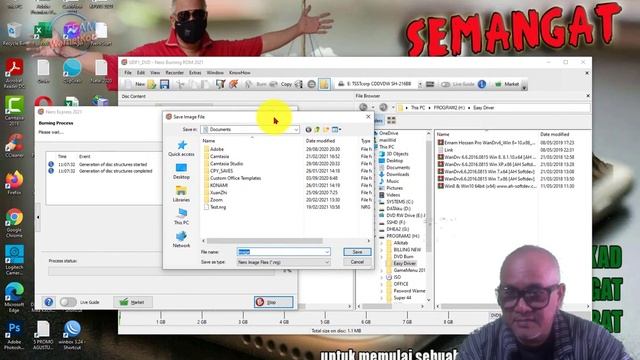Viewport: 640px width, 360px height.
Task: Open Firefox desktop shortcut
Action: (x=14, y=182)
